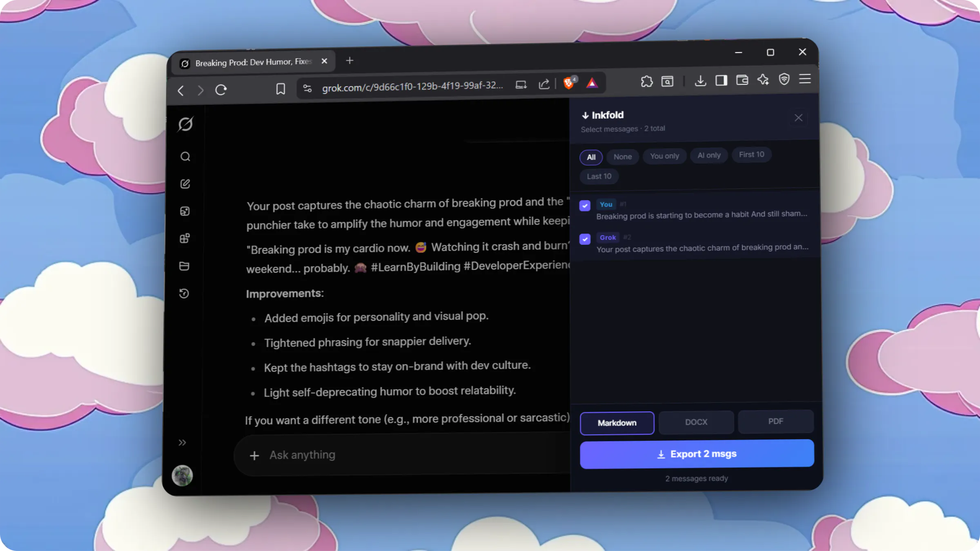Click the 'Improvements:' heading text
980x551 pixels.
(285, 294)
